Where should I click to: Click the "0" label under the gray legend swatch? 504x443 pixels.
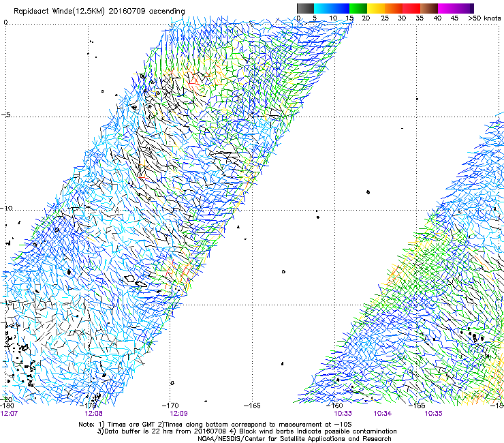(x=298, y=18)
